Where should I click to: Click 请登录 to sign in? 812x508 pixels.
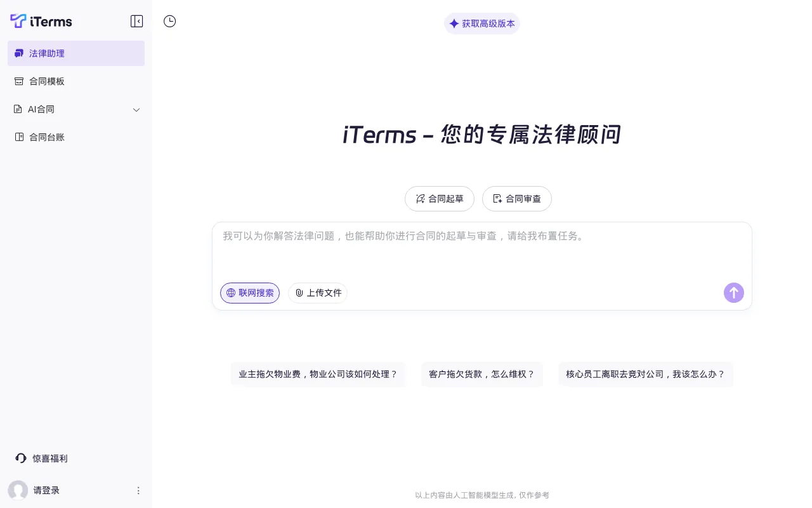coord(46,490)
